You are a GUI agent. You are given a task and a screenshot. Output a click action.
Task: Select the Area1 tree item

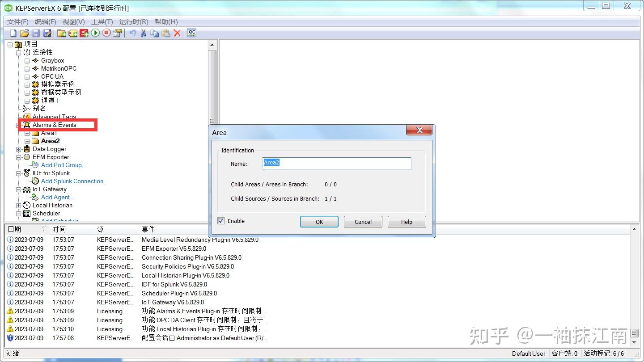[x=49, y=133]
